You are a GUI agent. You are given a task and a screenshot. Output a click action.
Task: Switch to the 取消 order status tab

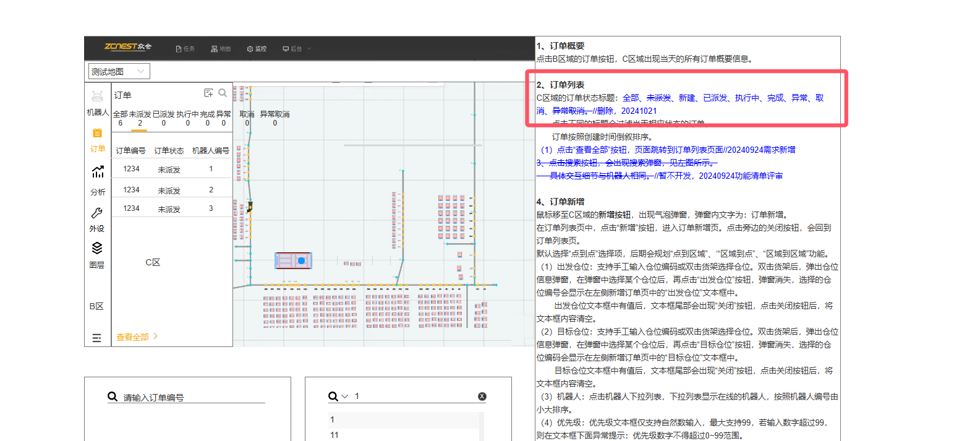(x=247, y=118)
